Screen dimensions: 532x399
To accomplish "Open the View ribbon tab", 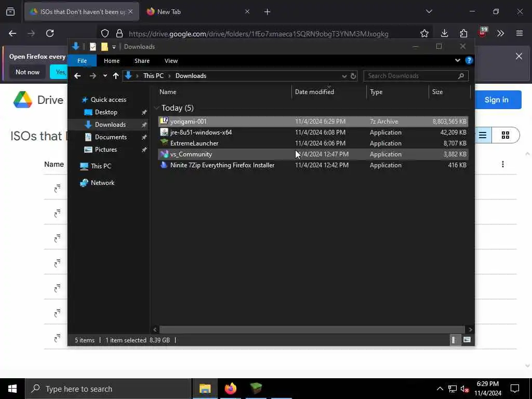I will (x=171, y=61).
